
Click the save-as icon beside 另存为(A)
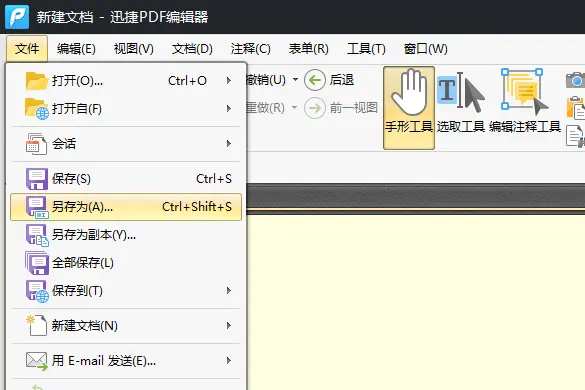click(37, 207)
